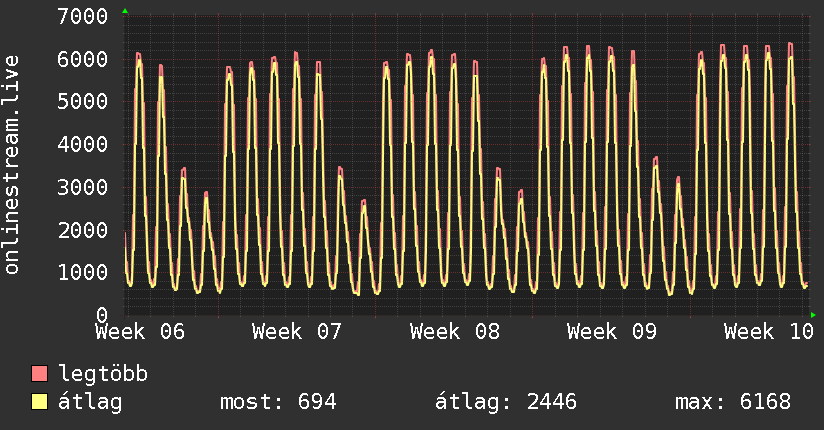Click the 5000 y-axis label

83,101
